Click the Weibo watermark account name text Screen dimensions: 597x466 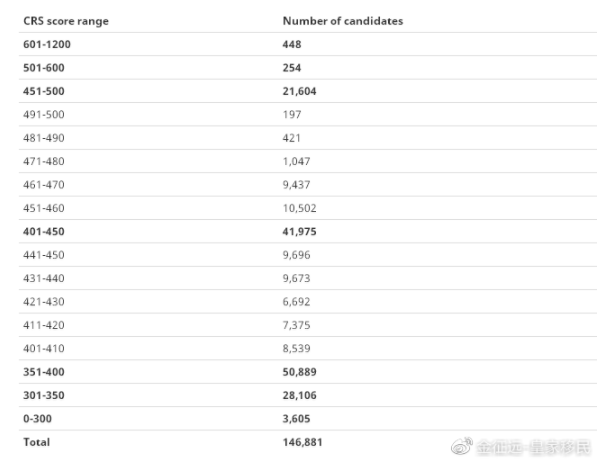click(533, 447)
